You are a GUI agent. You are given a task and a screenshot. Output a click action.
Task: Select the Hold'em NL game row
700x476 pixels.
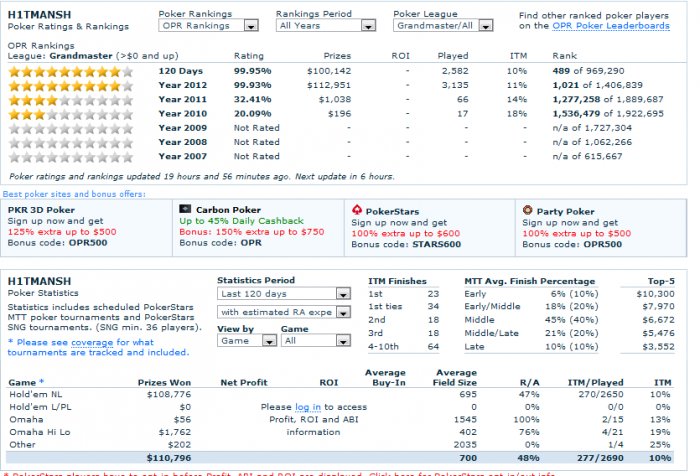pos(340,394)
